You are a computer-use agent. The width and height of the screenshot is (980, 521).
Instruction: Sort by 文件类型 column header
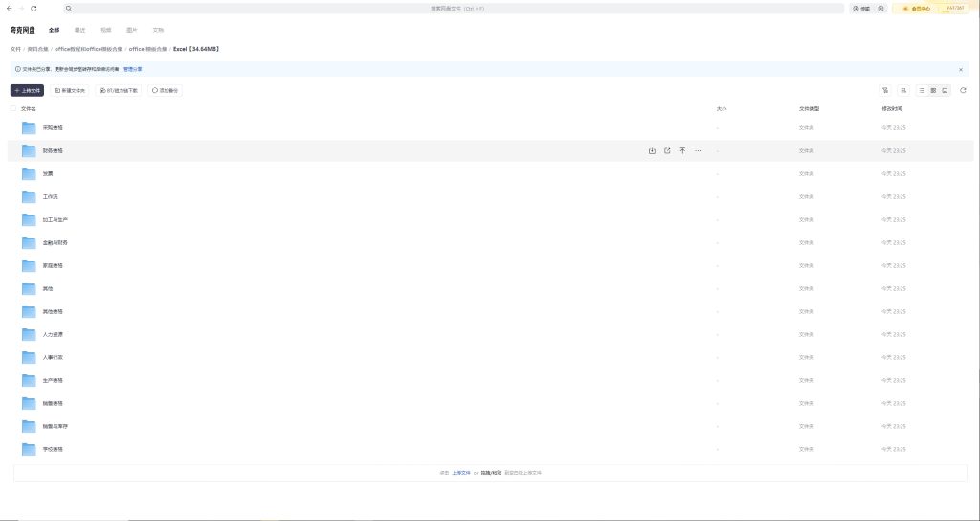pyautogui.click(x=809, y=109)
